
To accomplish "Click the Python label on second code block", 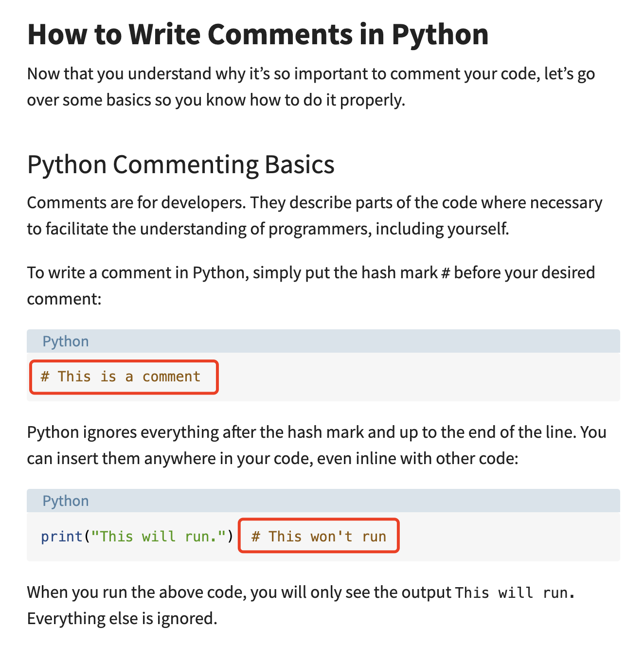I will [66, 501].
